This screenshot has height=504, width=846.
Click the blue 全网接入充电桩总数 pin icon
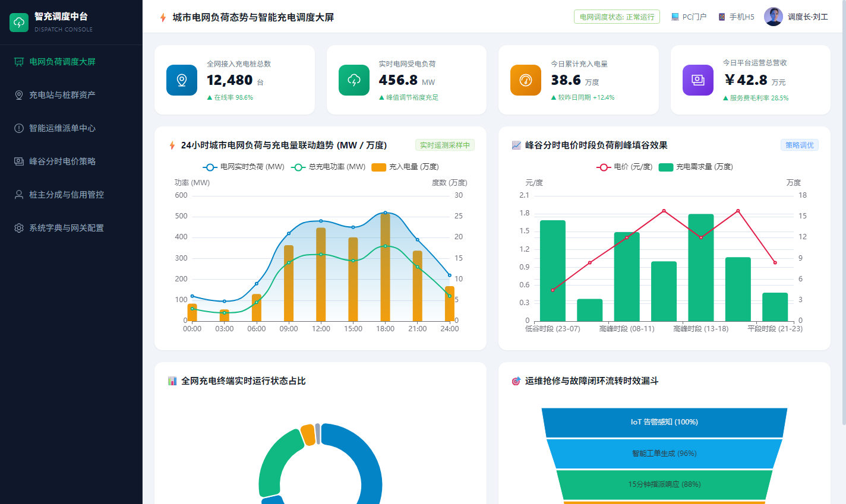(182, 80)
